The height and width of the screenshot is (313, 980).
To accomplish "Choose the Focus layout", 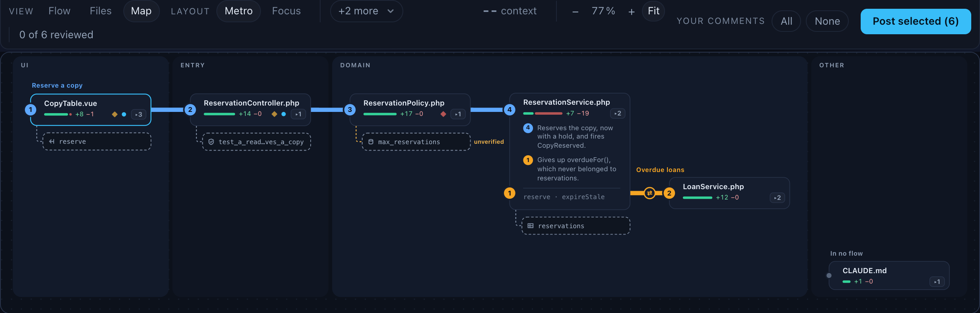I will (286, 11).
